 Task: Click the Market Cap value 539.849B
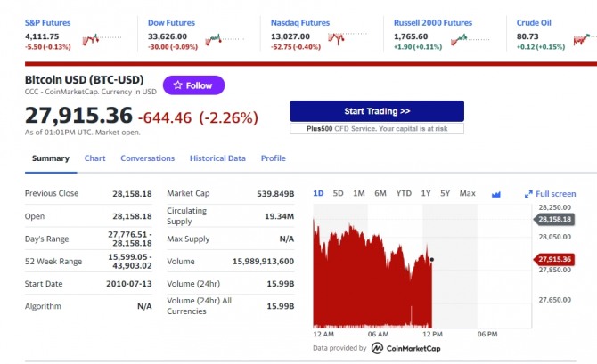tap(275, 194)
